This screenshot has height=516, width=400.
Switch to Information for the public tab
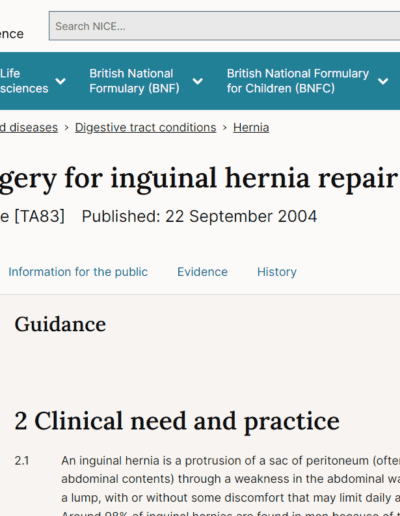[x=78, y=272]
